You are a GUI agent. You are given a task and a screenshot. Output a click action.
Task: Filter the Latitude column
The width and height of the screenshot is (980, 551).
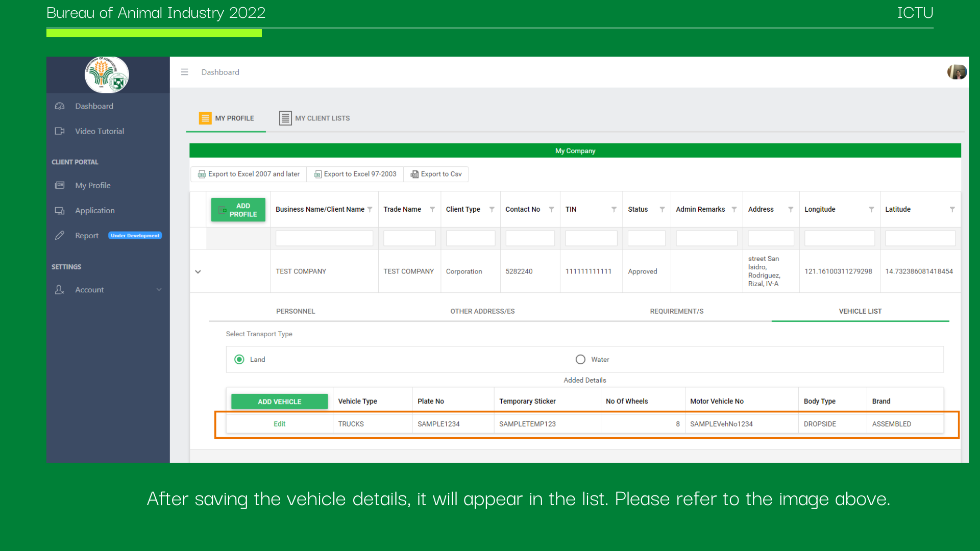pyautogui.click(x=952, y=209)
